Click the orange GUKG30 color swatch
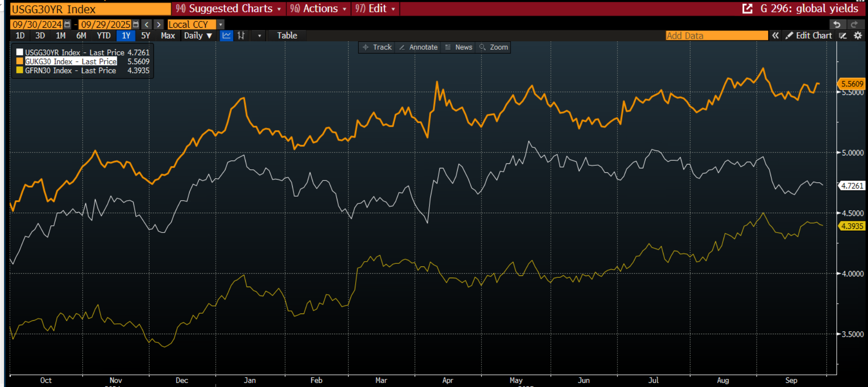Viewport: 868px width, 387px height. (20, 61)
